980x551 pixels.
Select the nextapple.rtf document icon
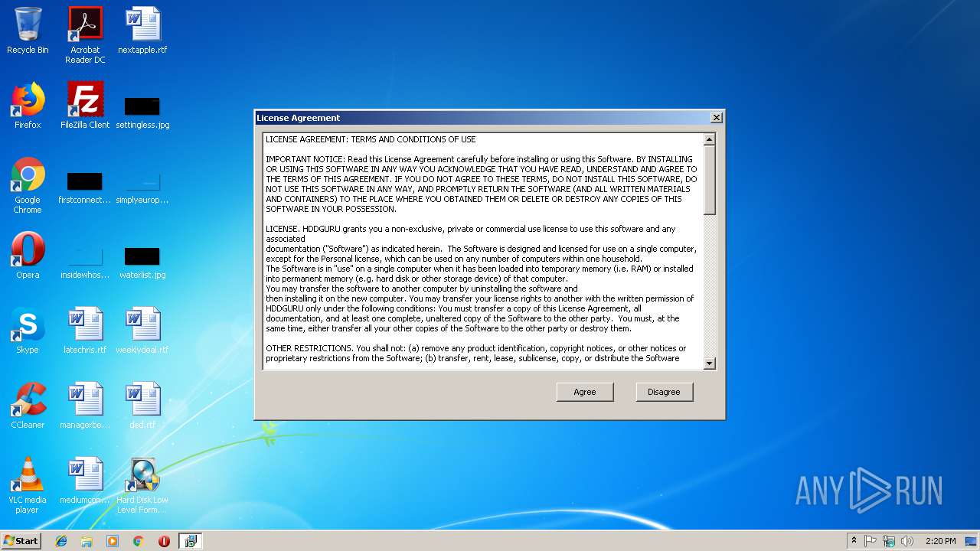(x=142, y=31)
